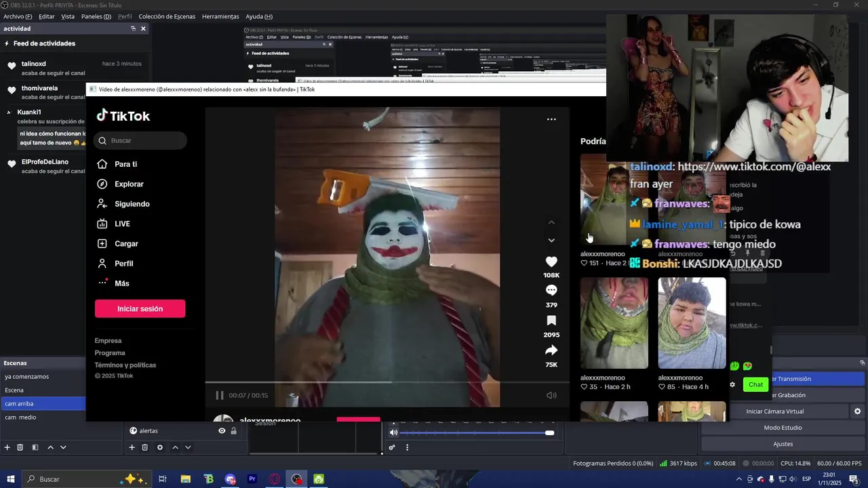868x488 pixels.
Task: Open the Archivo menu in OBS
Action: (x=18, y=16)
